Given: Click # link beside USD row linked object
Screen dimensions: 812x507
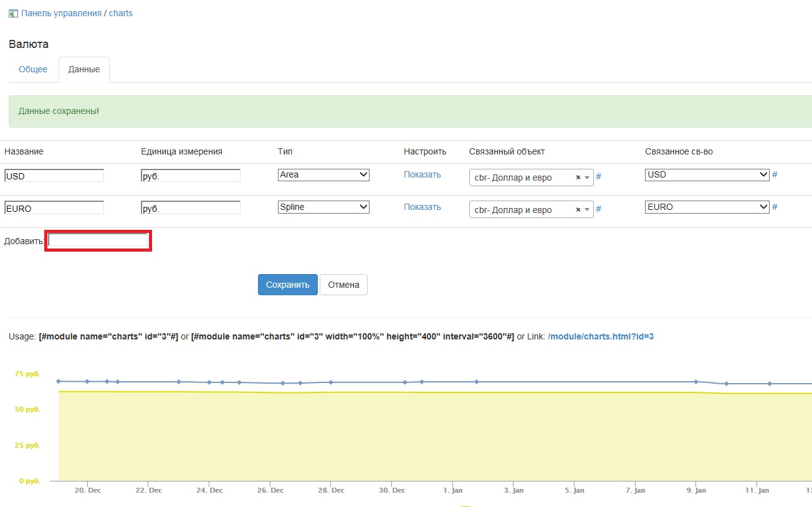Looking at the screenshot, I should click(x=598, y=177).
